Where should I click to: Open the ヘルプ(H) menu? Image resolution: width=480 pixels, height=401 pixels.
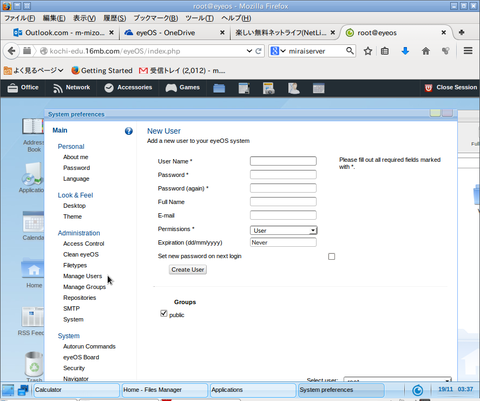(x=236, y=18)
